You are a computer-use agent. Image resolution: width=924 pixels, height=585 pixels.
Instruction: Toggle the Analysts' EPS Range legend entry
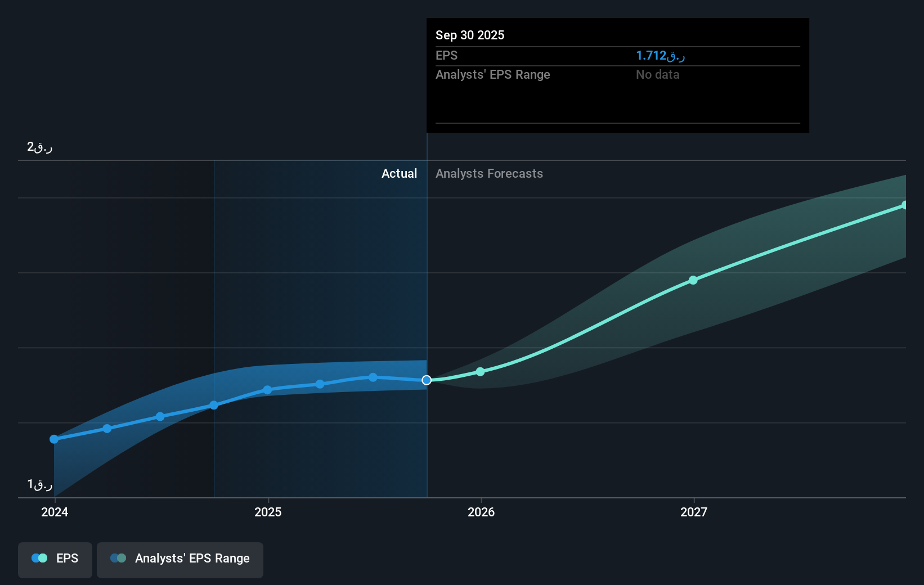coord(180,559)
